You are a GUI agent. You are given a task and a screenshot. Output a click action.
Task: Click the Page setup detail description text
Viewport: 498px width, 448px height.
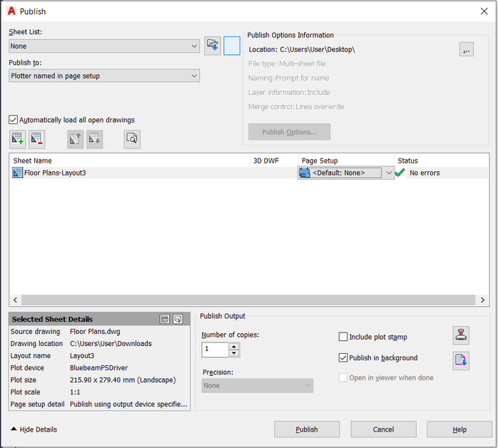[128, 404]
